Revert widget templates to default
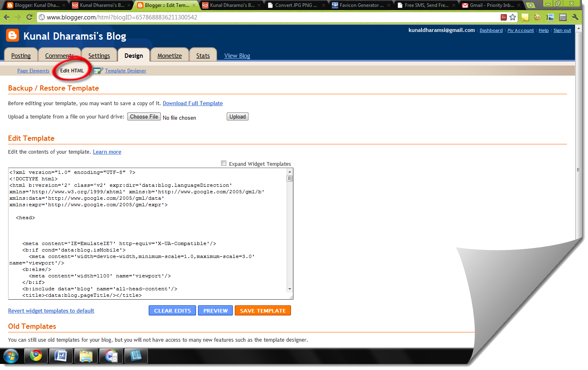 [51, 311]
